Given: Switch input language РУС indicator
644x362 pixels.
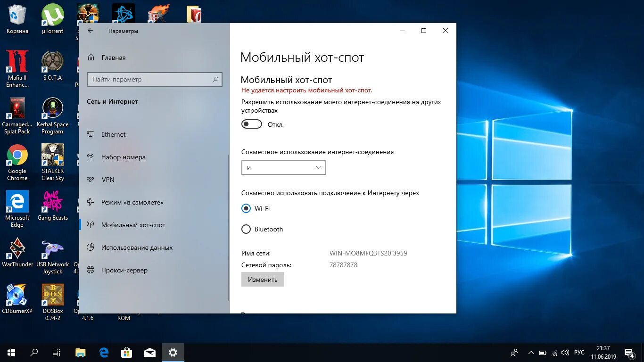Looking at the screenshot, I should pyautogui.click(x=579, y=353).
